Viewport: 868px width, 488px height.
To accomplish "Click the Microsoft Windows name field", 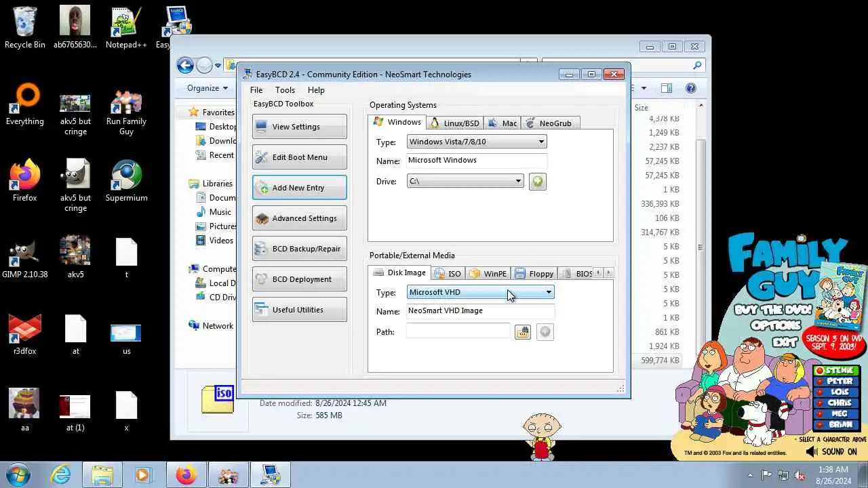I will tap(477, 161).
